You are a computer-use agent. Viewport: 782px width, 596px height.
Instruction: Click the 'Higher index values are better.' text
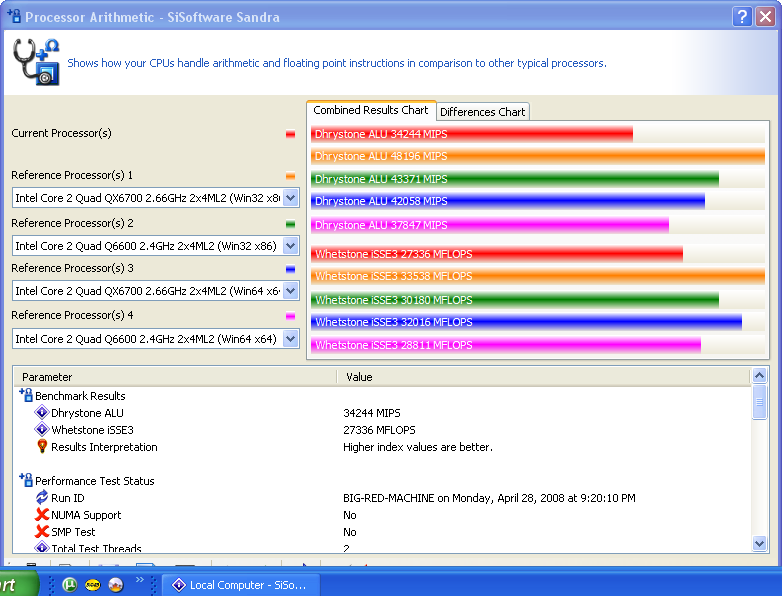tap(417, 447)
